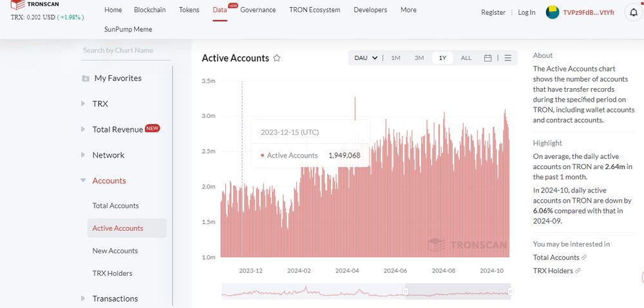The width and height of the screenshot is (644, 308).
Task: Click left handle of chart range slider
Action: click(405, 291)
